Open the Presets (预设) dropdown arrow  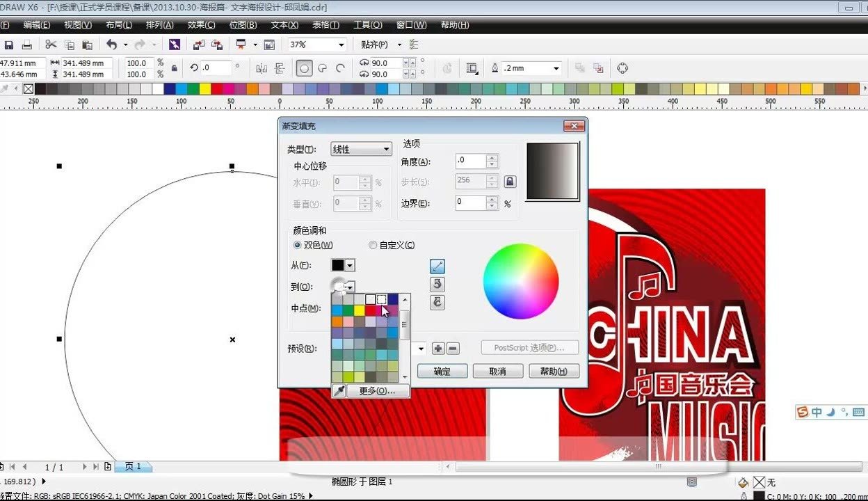coord(421,349)
